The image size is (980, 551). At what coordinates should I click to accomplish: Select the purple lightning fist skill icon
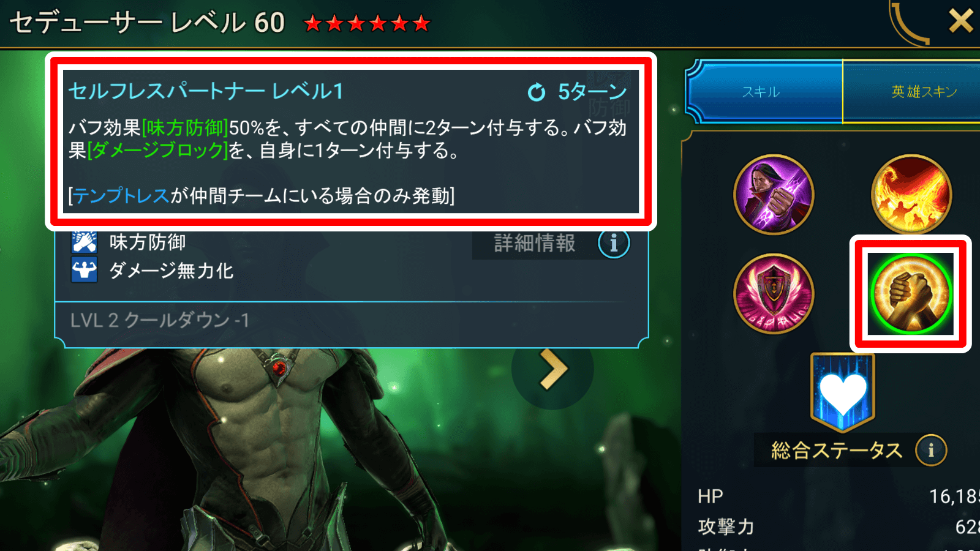(774, 195)
